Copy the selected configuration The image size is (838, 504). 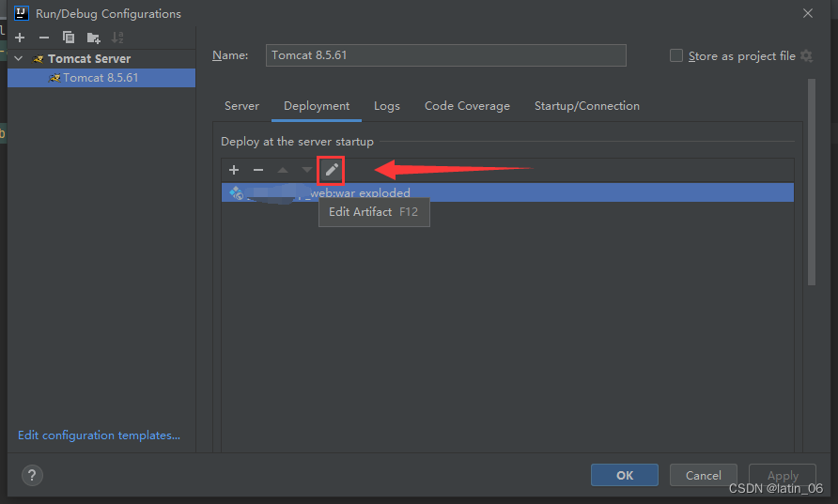[68, 38]
